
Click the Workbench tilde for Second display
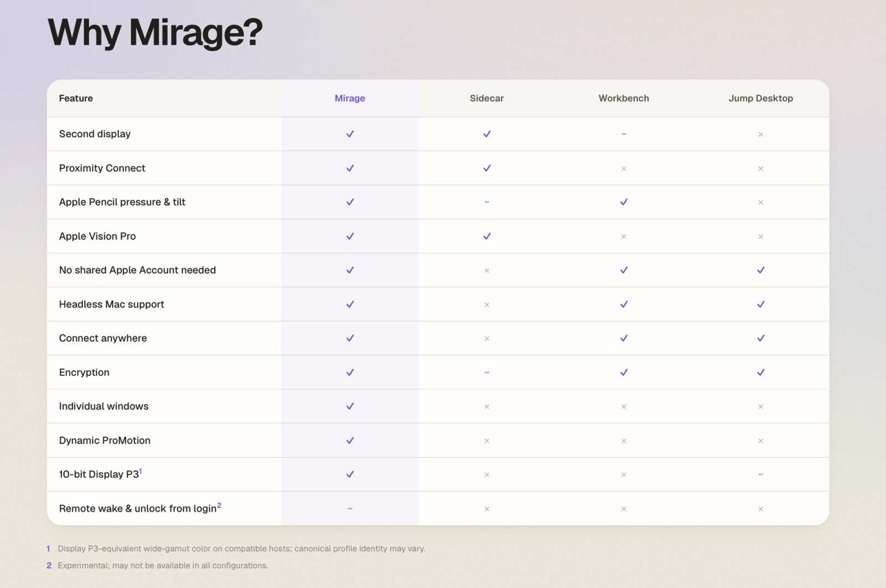tap(624, 134)
